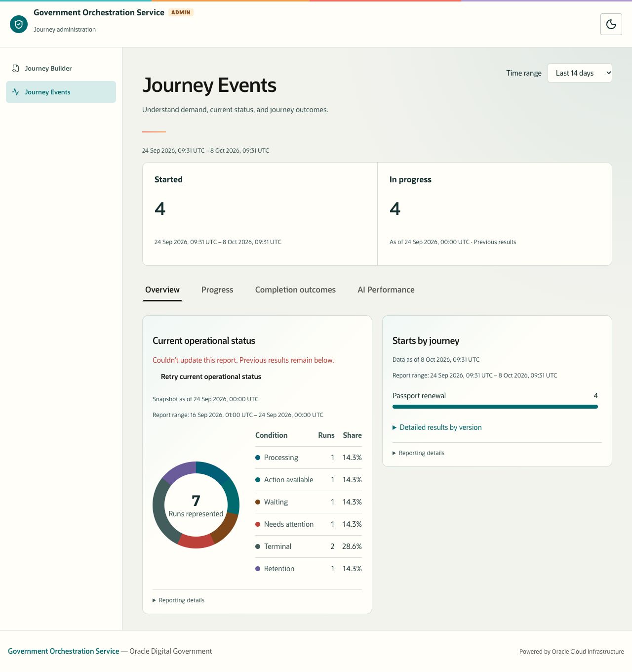Click the 'Share' column header
Viewport: 632px width, 672px height.
point(352,435)
